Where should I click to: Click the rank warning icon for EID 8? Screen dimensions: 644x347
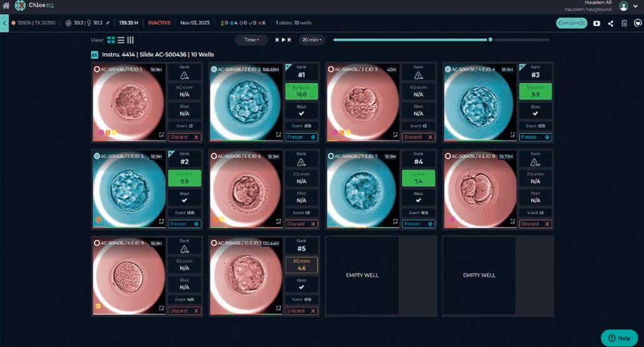[x=535, y=163]
